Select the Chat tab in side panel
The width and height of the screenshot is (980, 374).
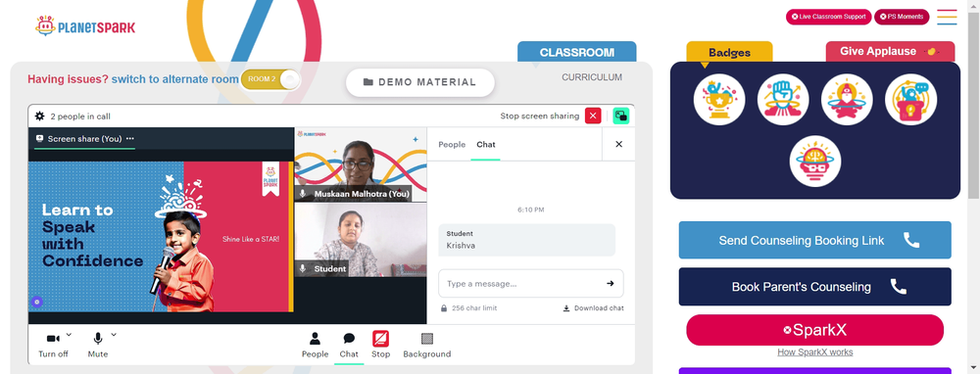coord(486,144)
